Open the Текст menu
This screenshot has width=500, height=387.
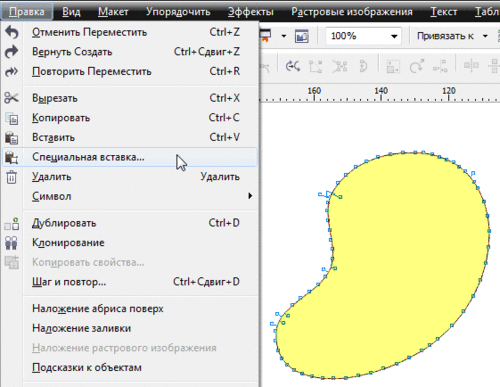(x=444, y=12)
